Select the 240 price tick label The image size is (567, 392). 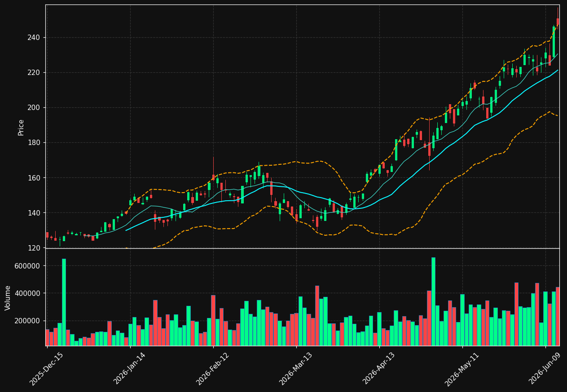coord(34,38)
